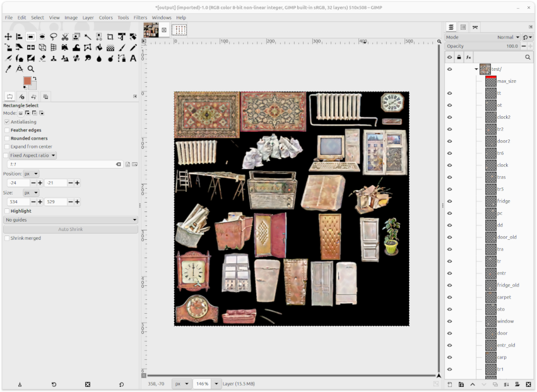
Task: Hide the fridge layer via eye icon
Action: 450,201
